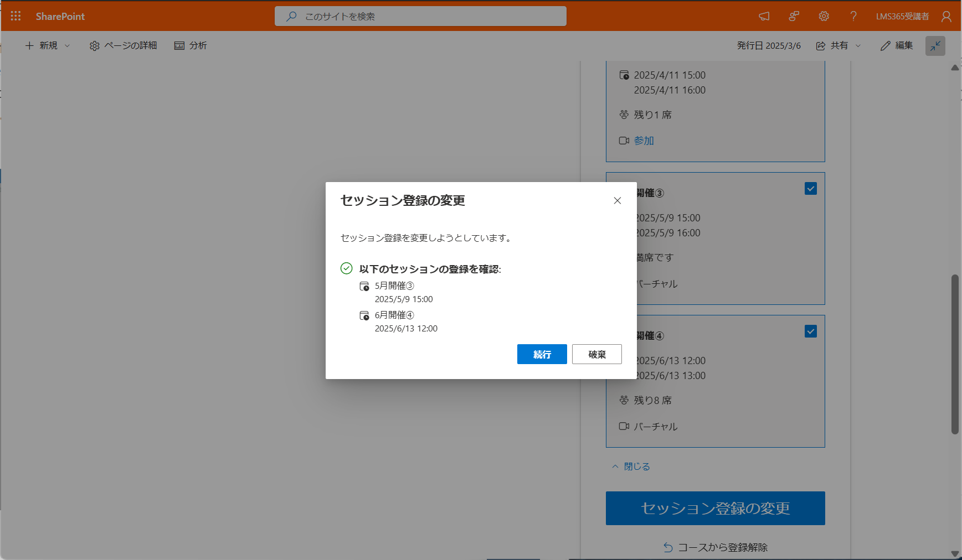Click the undo arrow icon beside コースから登録解除
The width and height of the screenshot is (962, 560).
pos(668,547)
